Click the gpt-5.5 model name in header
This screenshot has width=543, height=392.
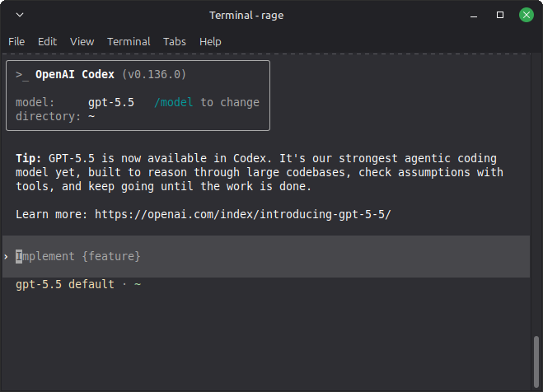point(110,103)
